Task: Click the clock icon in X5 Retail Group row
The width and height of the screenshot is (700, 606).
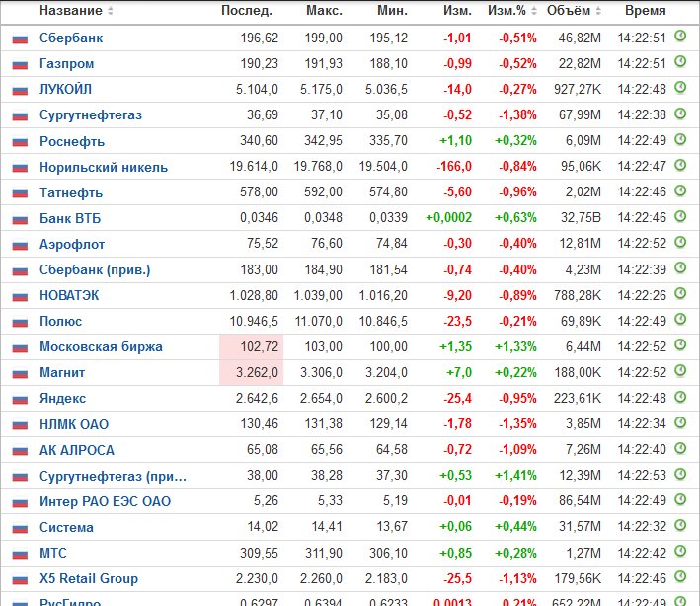Action: [x=680, y=577]
